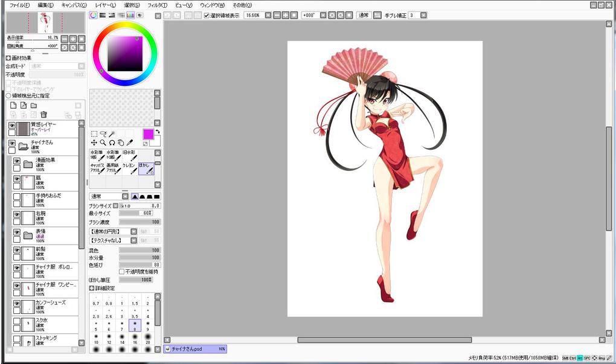Screen dimensions: 616x364
Task: Show the swatches panel icon
Action: pyautogui.click(x=130, y=15)
